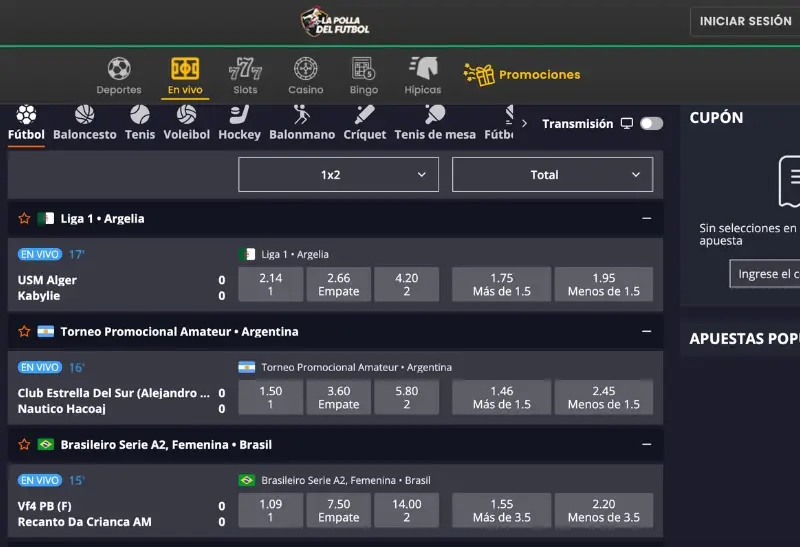Open the Deportes soccer ball icon
Screen dimensions: 800x547
click(x=119, y=68)
